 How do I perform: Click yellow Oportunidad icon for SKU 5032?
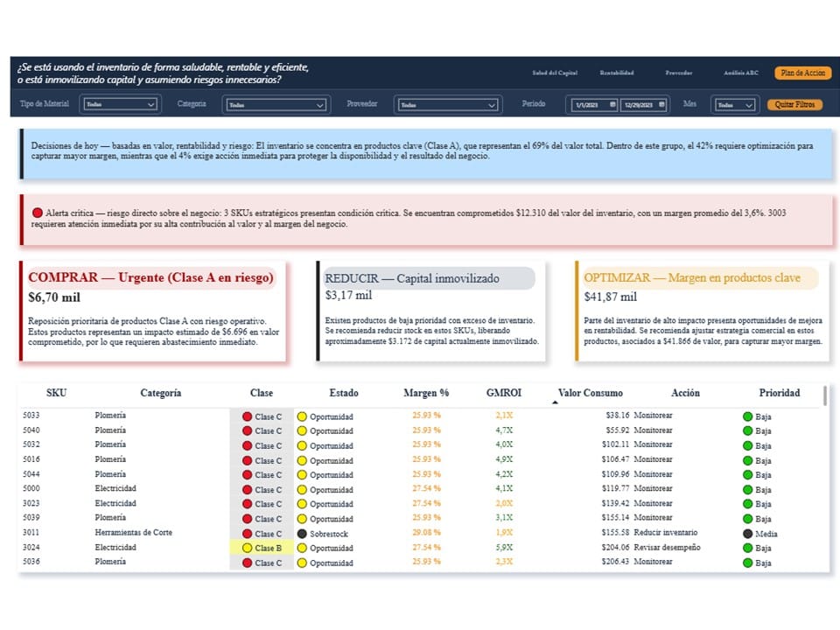point(302,445)
